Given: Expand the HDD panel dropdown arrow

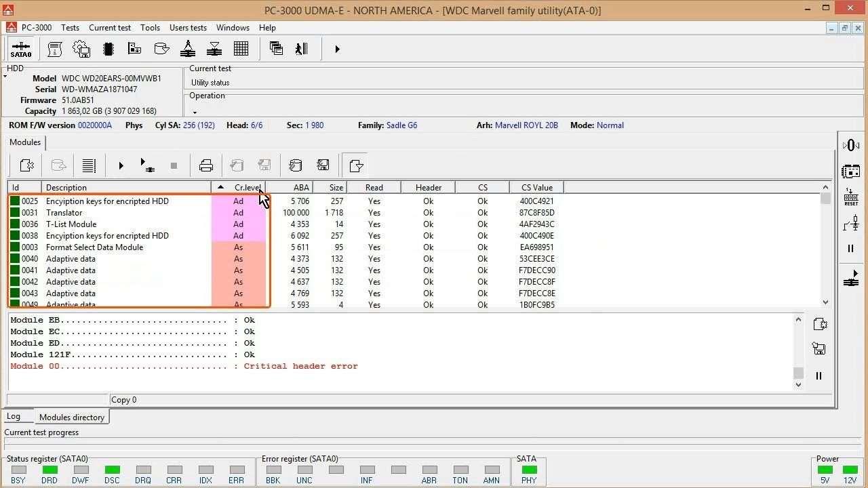Looking at the screenshot, I should pyautogui.click(x=5, y=77).
